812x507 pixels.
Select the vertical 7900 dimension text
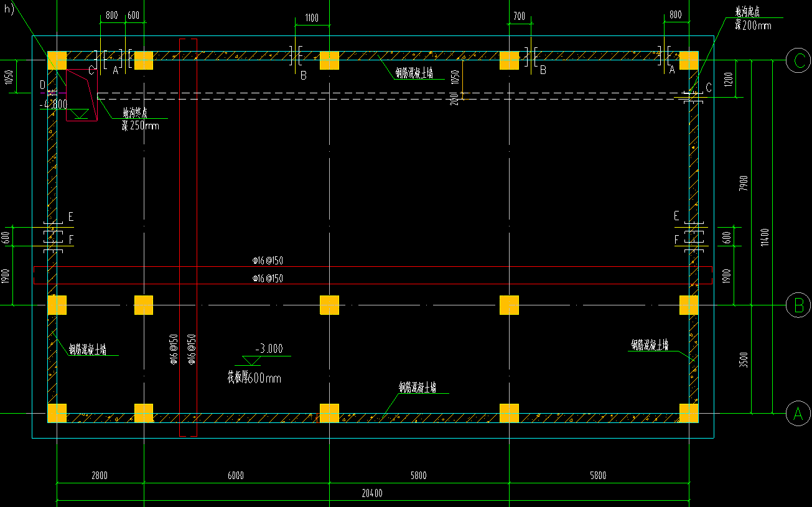744,185
